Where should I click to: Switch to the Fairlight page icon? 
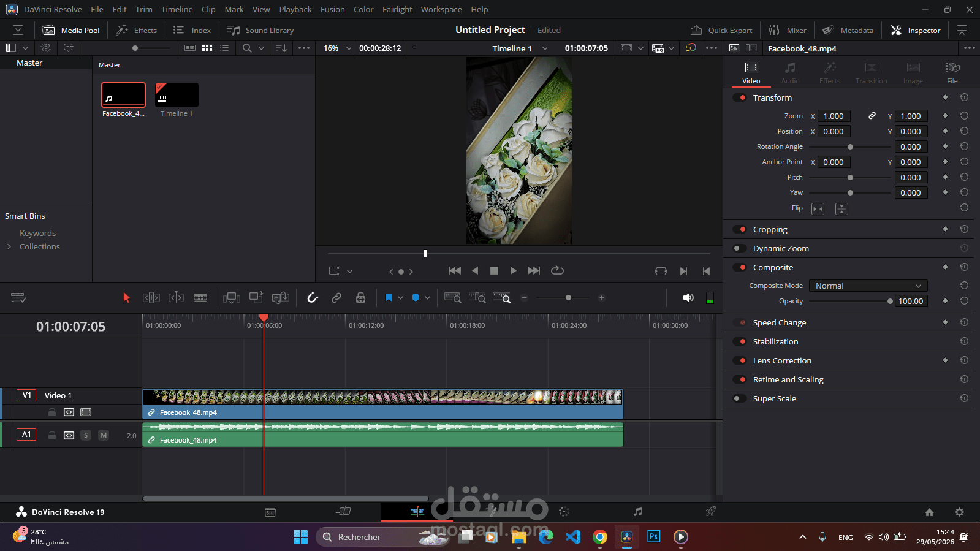pyautogui.click(x=638, y=512)
